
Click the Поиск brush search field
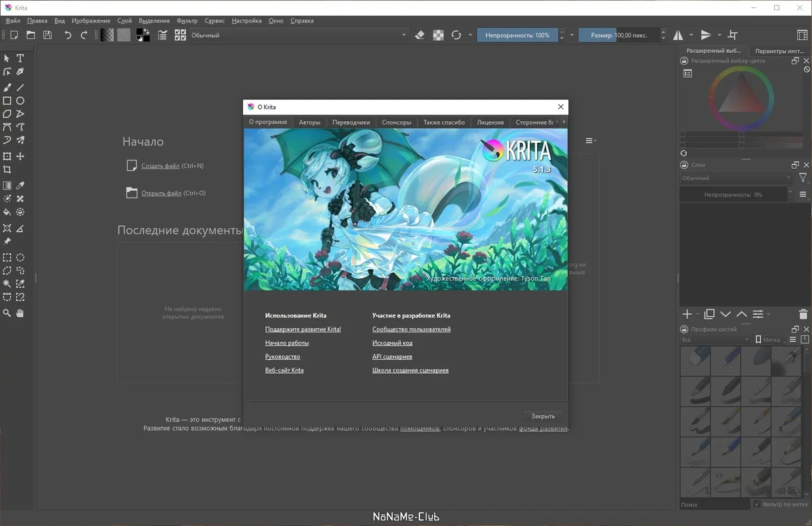(x=715, y=504)
